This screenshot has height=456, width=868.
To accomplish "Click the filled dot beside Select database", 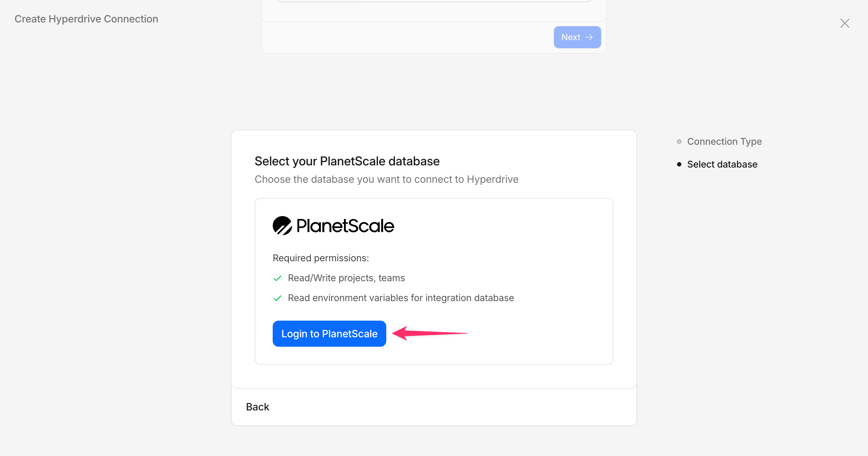I will coord(679,164).
